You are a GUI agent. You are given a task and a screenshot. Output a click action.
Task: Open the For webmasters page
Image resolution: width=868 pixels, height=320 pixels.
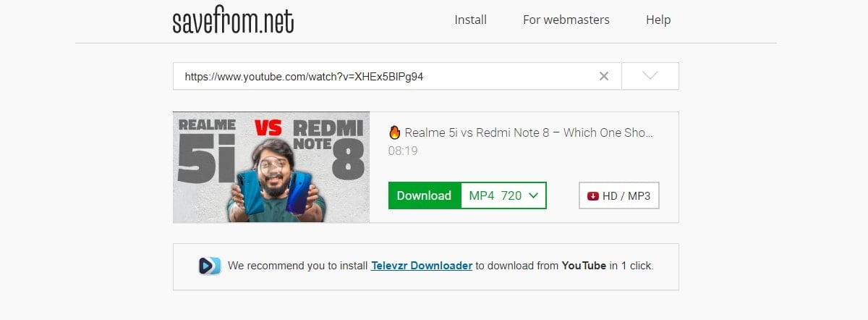566,20
